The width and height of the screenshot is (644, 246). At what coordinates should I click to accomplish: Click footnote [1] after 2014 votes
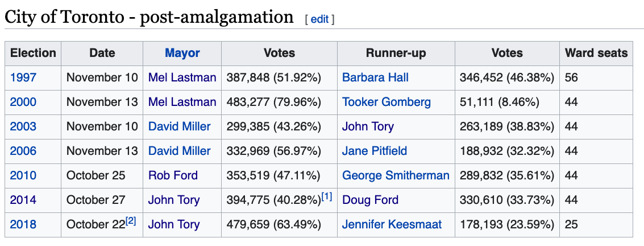[327, 196]
